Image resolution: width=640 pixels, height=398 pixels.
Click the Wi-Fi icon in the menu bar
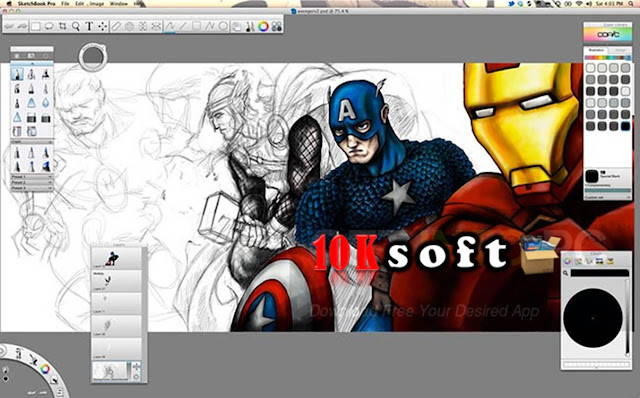(578, 4)
